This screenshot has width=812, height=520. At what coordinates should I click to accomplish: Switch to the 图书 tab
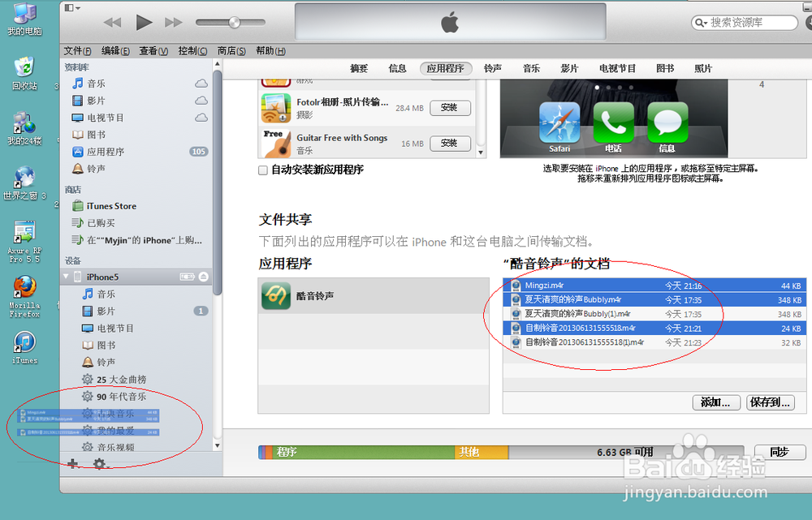pyautogui.click(x=665, y=68)
